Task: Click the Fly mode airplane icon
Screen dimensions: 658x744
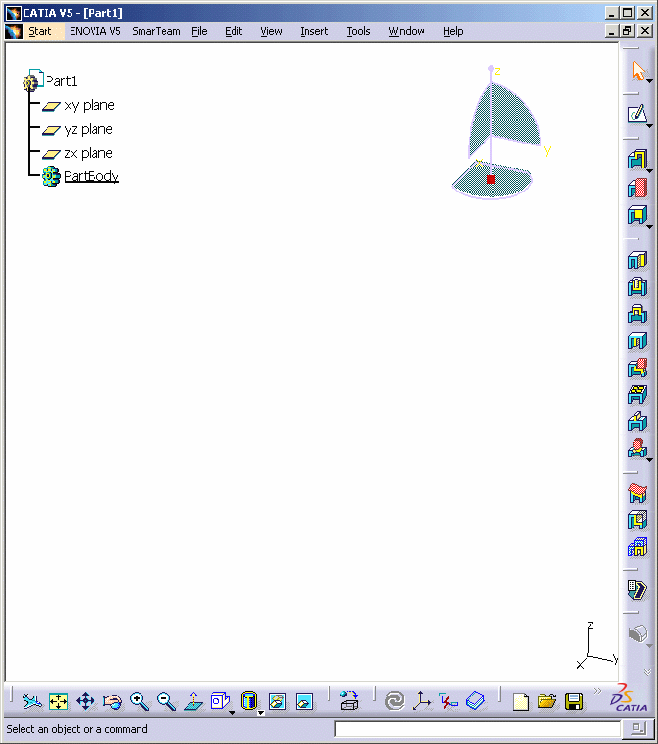Action: pos(31,702)
